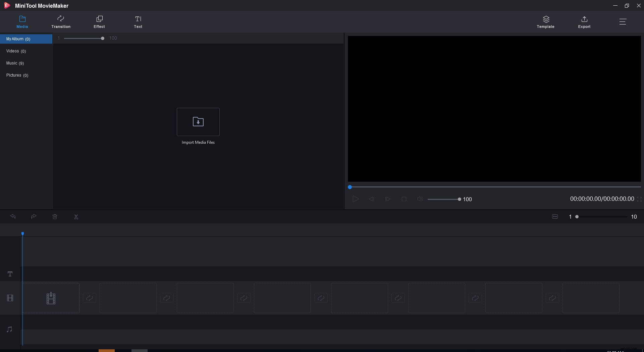Select Music in the media sidebar
Screen dimensions: 644x352
tap(15, 63)
